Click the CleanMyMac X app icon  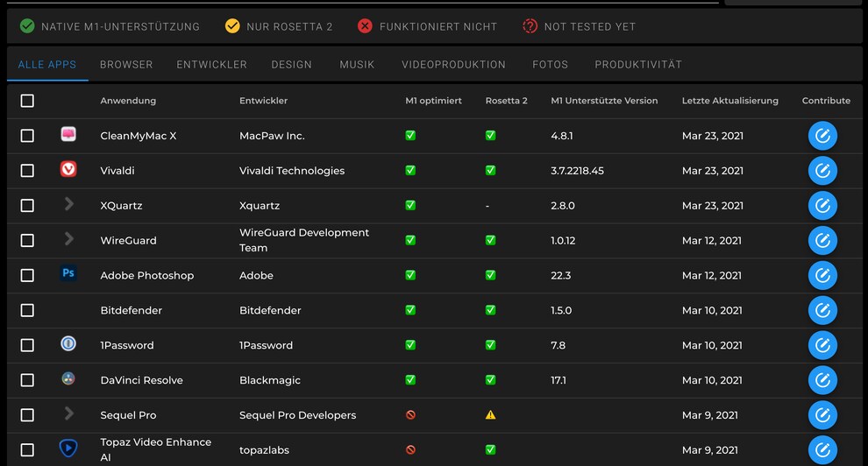tap(68, 134)
